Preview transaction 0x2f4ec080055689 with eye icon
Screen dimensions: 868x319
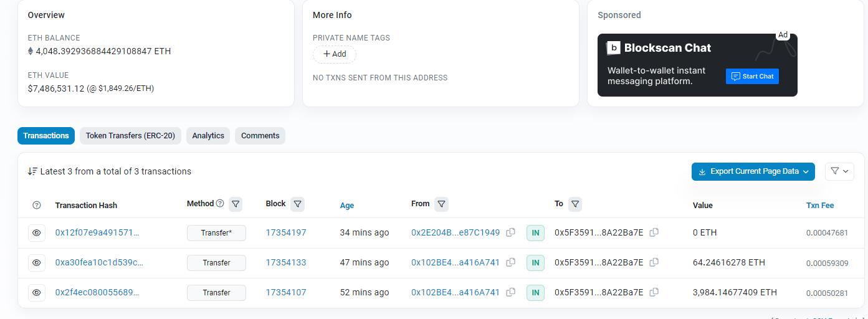37,292
